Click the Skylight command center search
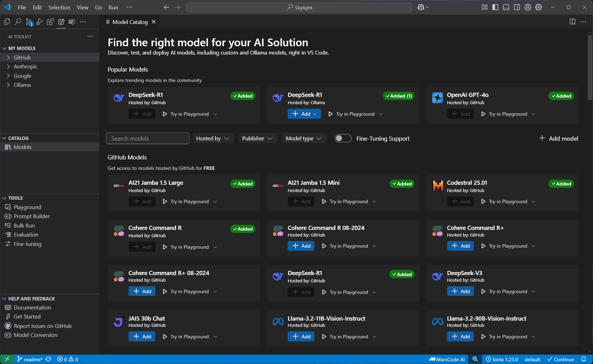 pyautogui.click(x=299, y=7)
